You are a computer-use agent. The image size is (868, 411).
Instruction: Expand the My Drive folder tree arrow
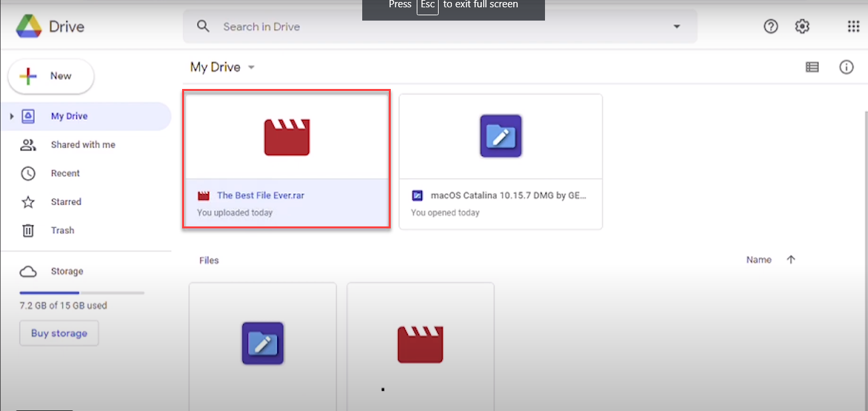click(x=11, y=117)
